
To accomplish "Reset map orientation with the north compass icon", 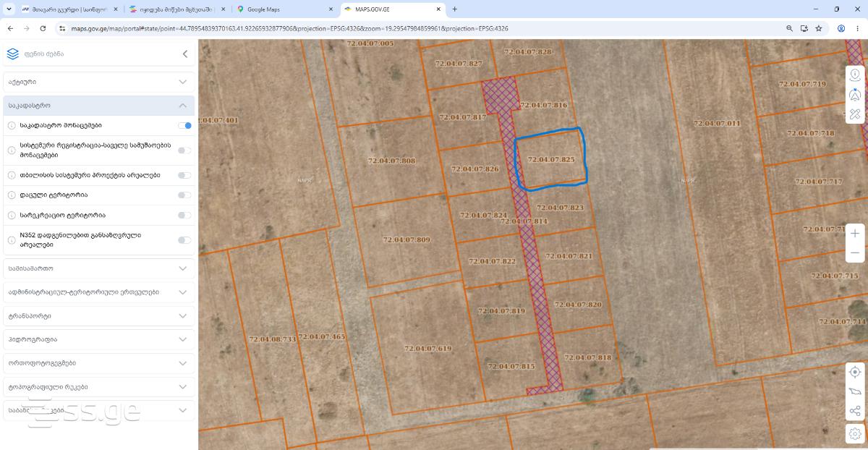I will pos(855,94).
